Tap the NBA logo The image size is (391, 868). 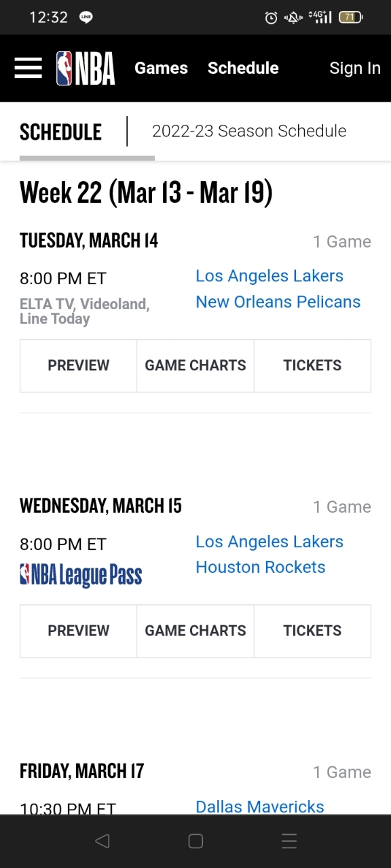(x=86, y=68)
